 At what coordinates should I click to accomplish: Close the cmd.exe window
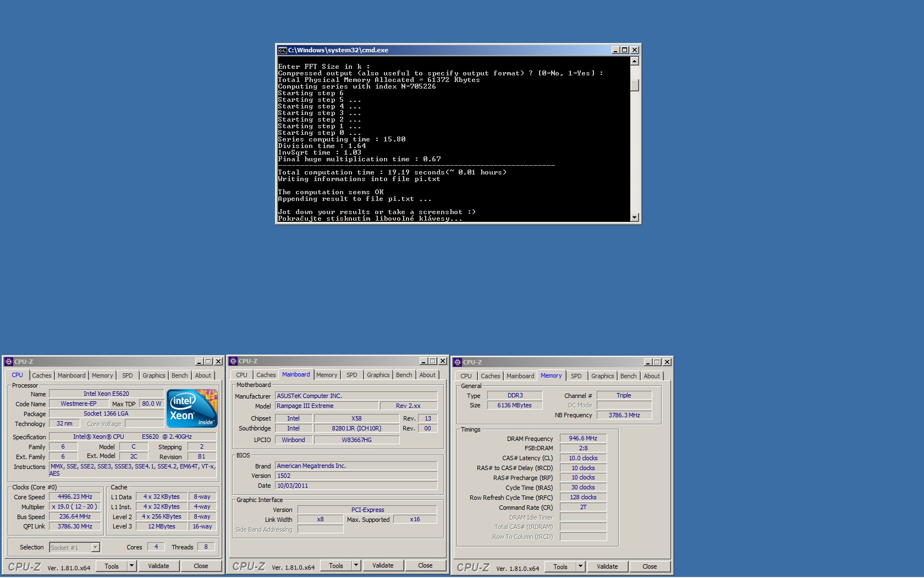(635, 50)
